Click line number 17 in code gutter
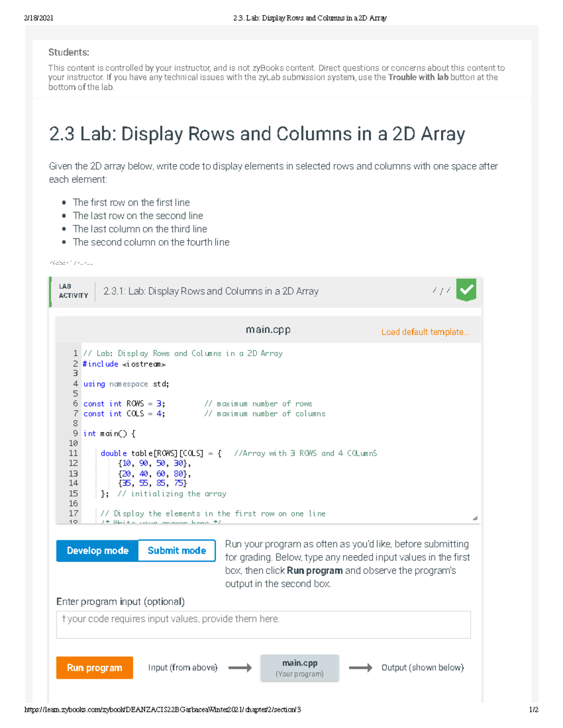The width and height of the screenshot is (563, 728). 73,513
